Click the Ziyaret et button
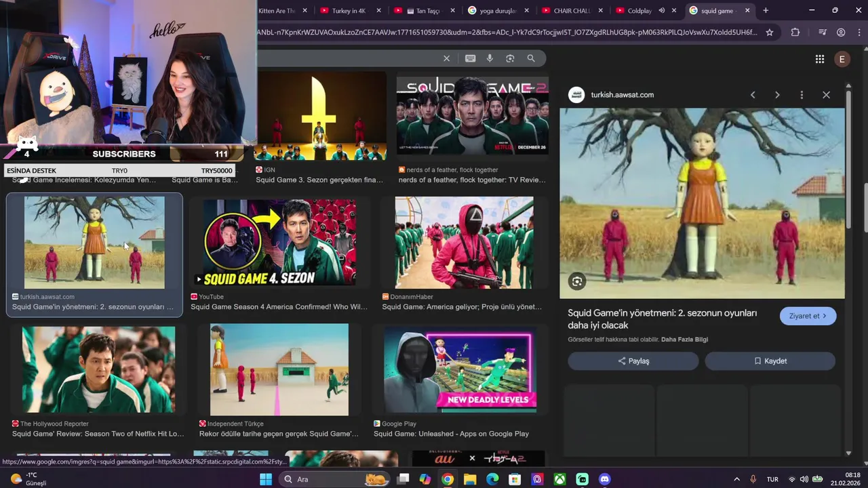 pyautogui.click(x=808, y=316)
